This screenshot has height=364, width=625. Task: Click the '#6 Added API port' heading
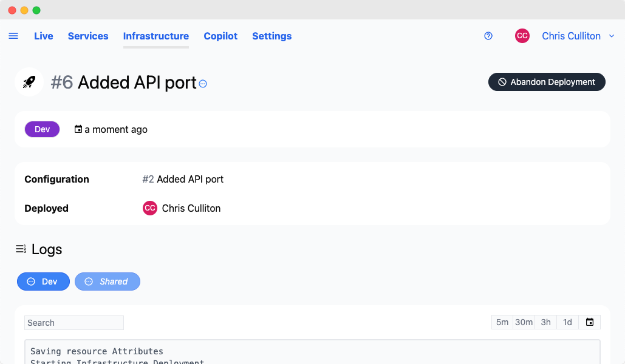click(x=124, y=83)
